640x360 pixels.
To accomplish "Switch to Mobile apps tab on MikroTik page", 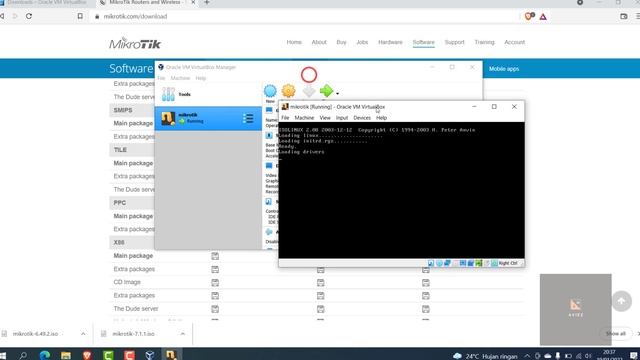I will tap(504, 69).
